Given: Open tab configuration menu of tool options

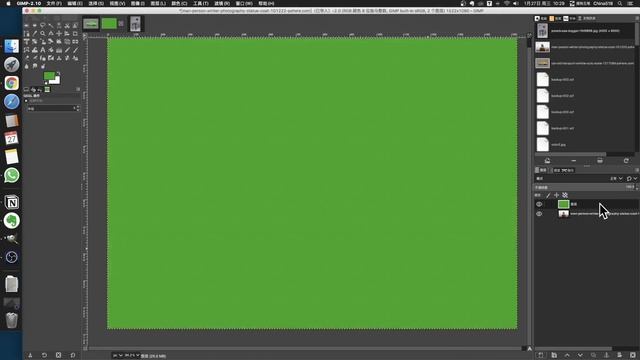Looking at the screenshot, I should 78,89.
